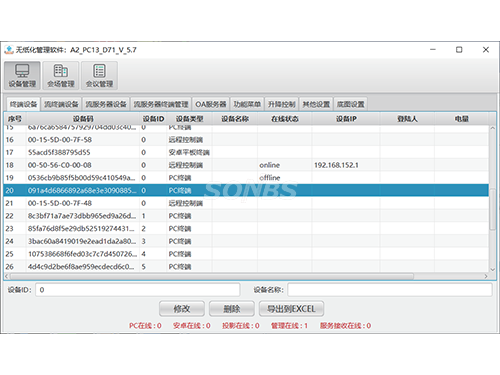Focus the 设备ID input field
This screenshot has height=375, width=500.
[138, 290]
